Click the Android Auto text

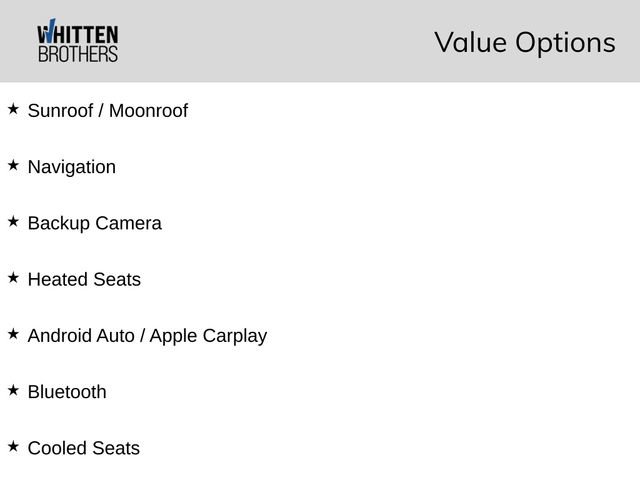tap(81, 335)
